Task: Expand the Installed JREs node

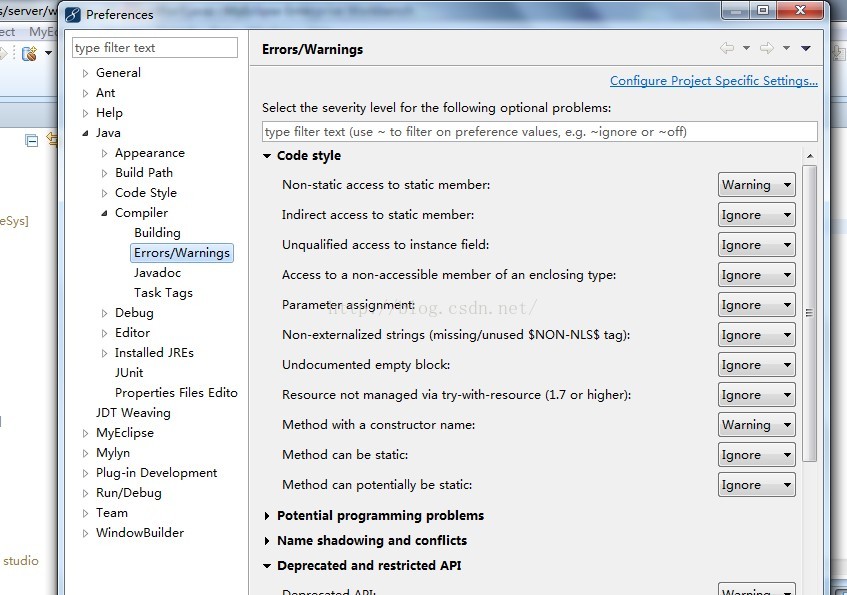Action: click(x=104, y=353)
